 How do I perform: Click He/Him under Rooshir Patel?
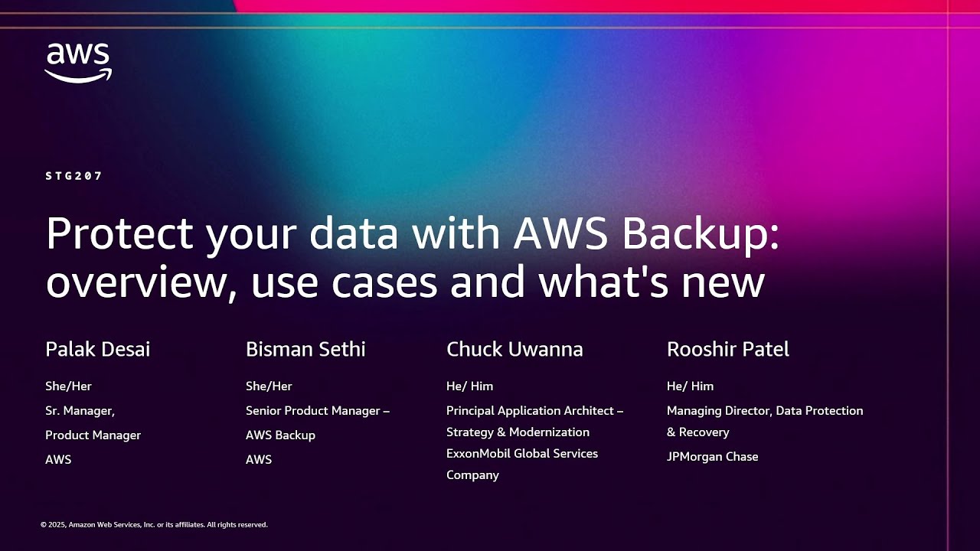click(x=690, y=386)
